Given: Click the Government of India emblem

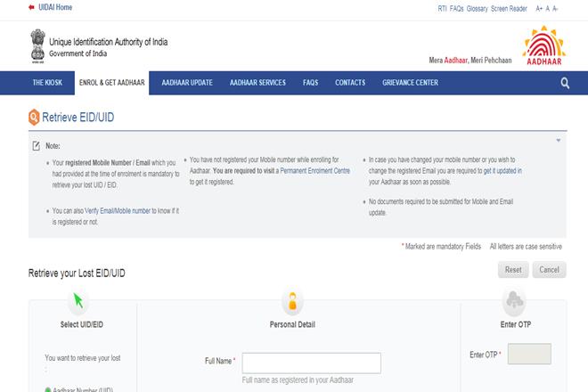Looking at the screenshot, I should 37,44.
